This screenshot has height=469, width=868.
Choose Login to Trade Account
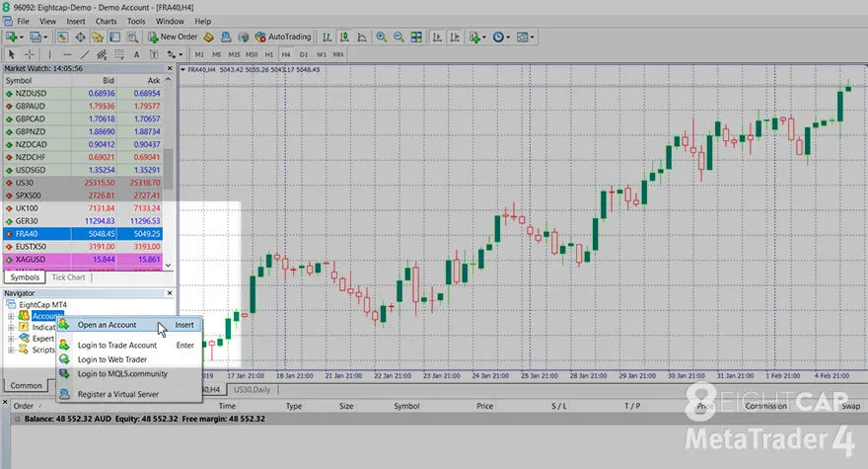(129, 345)
